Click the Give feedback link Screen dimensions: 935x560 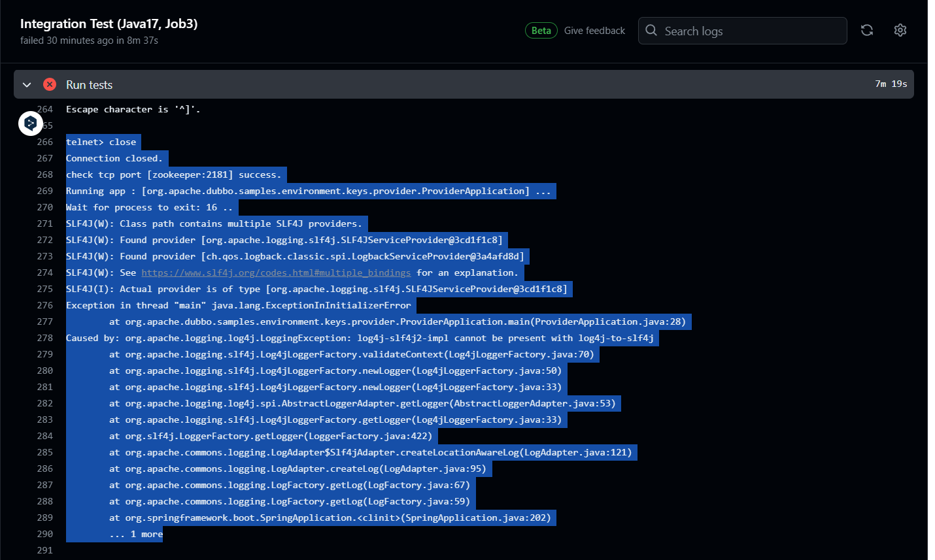(x=594, y=31)
